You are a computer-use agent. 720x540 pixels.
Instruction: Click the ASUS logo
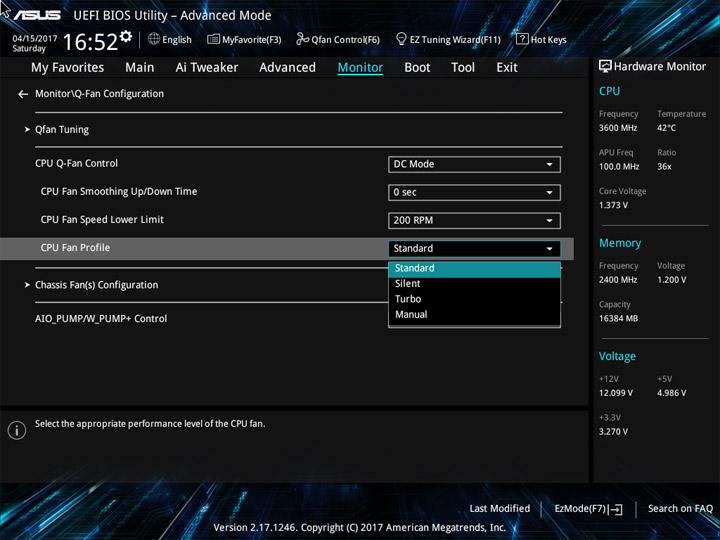[37, 16]
